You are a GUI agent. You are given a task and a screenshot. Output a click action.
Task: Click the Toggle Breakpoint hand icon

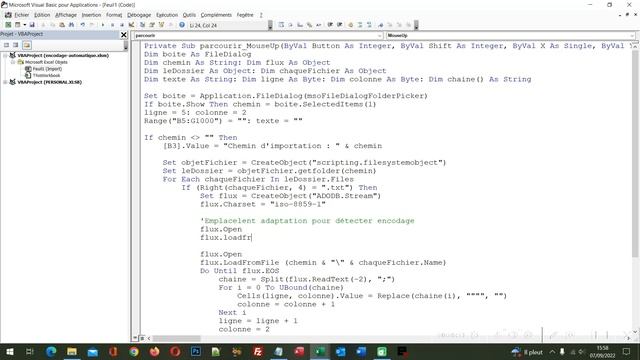pyautogui.click(x=350, y=25)
